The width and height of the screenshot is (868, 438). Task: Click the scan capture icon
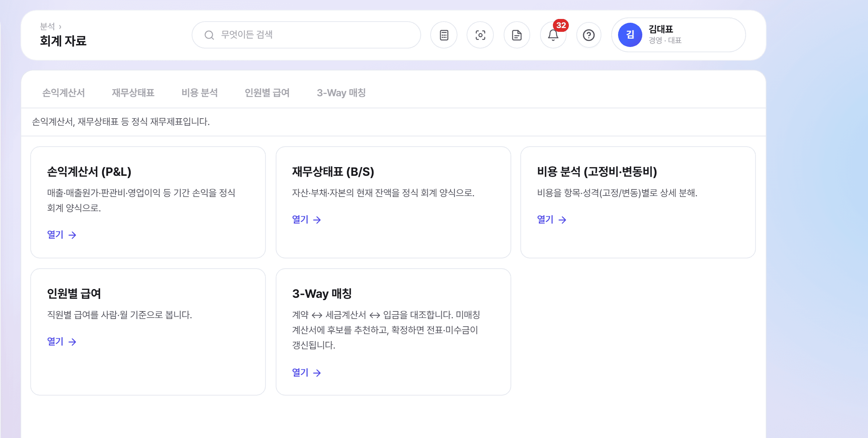(x=480, y=35)
